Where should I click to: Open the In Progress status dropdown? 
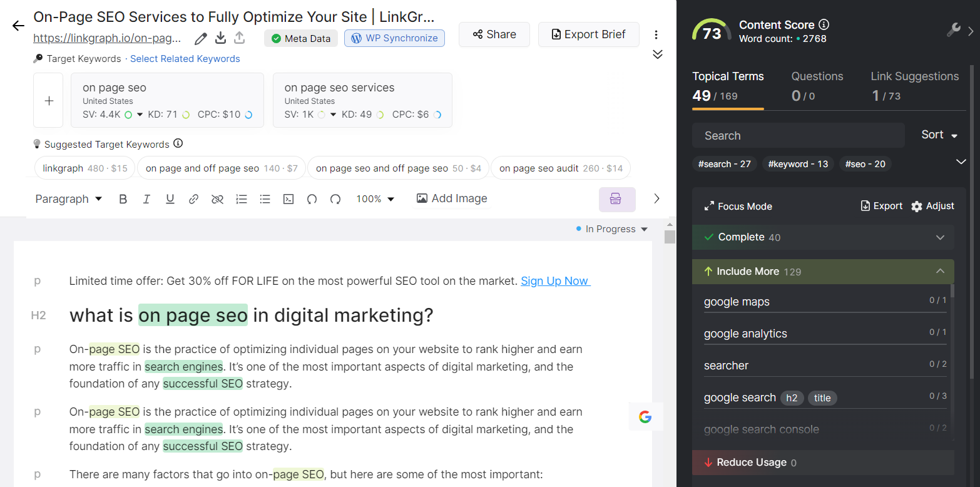point(612,229)
